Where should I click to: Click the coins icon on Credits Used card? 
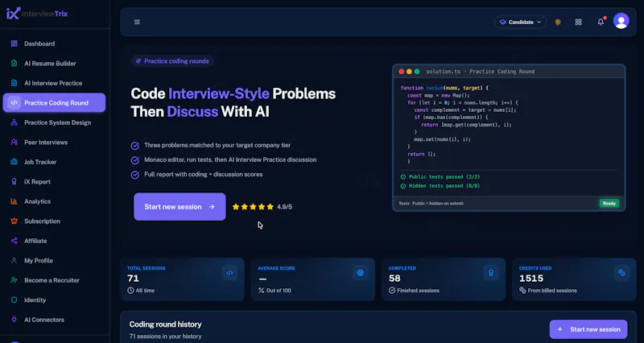[x=621, y=273]
